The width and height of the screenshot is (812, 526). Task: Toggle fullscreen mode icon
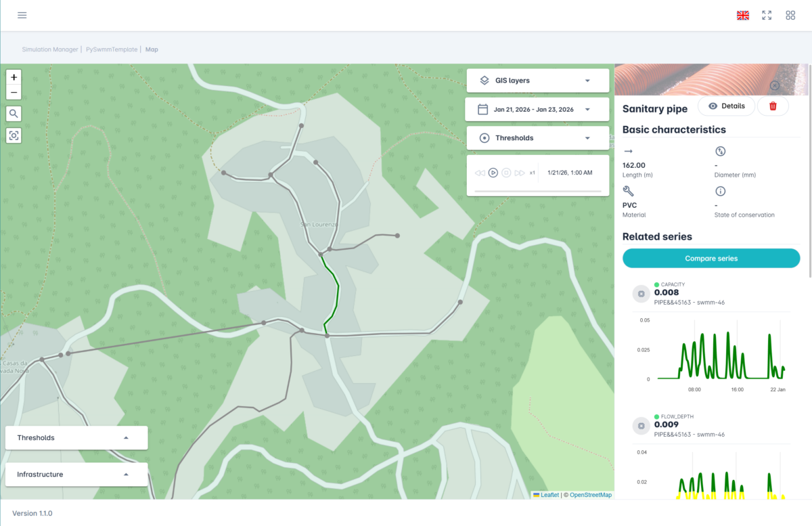point(767,15)
